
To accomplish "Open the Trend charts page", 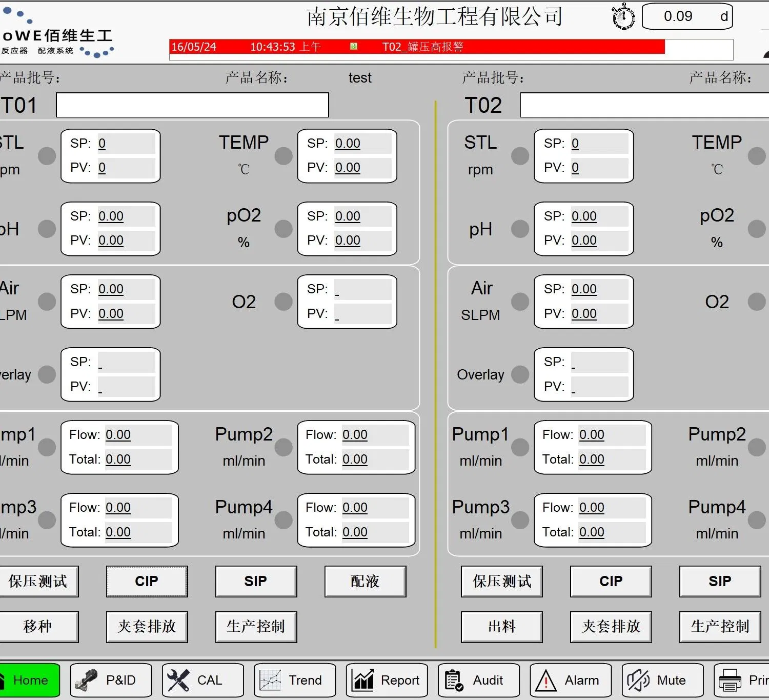I will tap(295, 680).
